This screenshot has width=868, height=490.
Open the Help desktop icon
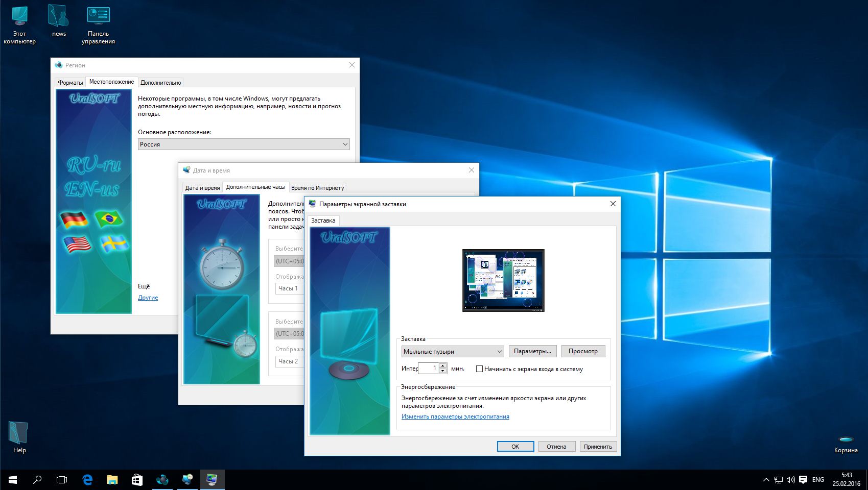[x=19, y=433]
